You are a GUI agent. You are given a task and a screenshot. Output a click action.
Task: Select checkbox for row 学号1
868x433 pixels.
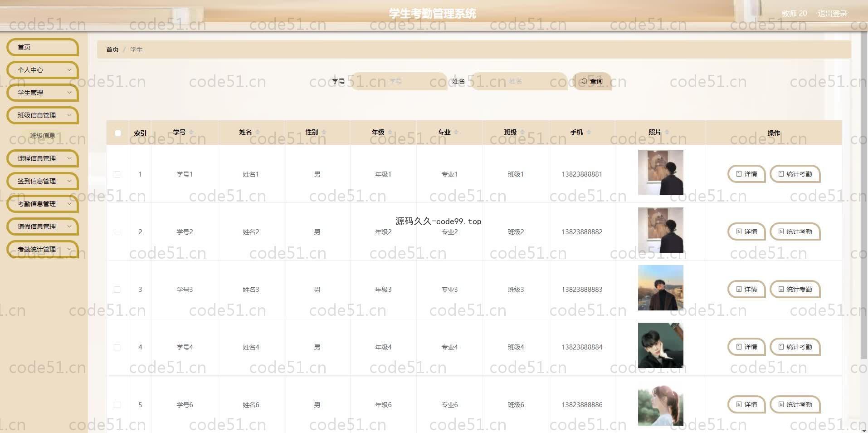(x=117, y=174)
